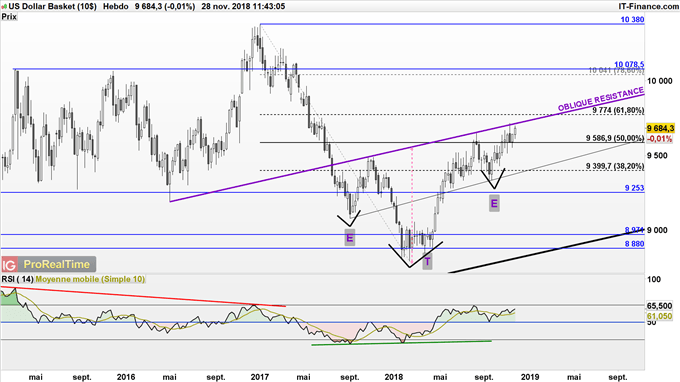
Task: Select the Hebdo timeframe label
Action: click(116, 7)
